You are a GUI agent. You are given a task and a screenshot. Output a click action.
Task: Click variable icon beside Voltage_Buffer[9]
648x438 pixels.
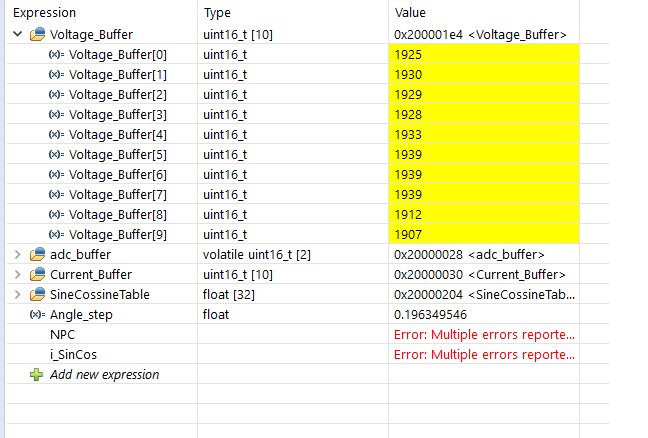point(56,235)
